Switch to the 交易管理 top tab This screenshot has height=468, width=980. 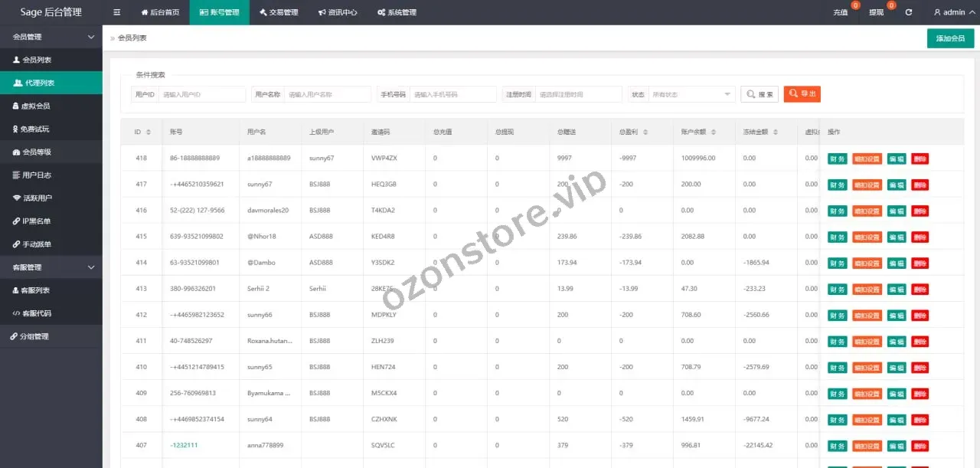coord(279,12)
